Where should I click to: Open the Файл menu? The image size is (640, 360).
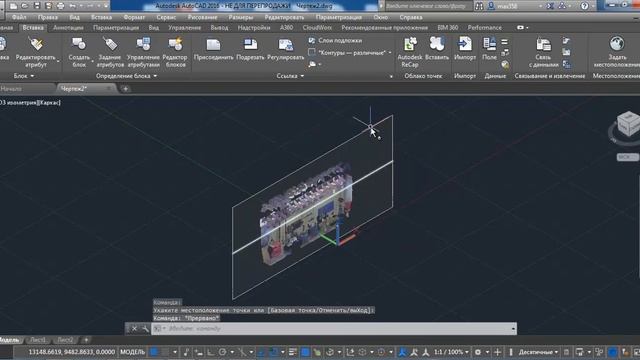(19, 18)
